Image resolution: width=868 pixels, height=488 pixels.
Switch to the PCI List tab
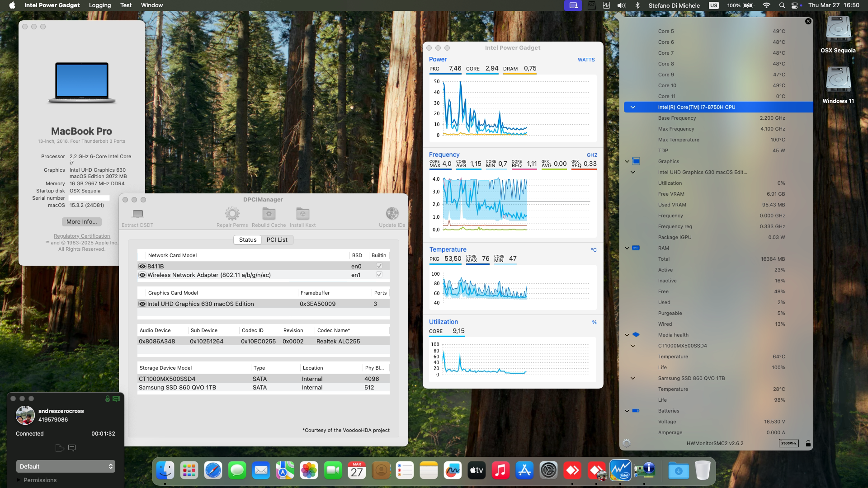pyautogui.click(x=277, y=239)
